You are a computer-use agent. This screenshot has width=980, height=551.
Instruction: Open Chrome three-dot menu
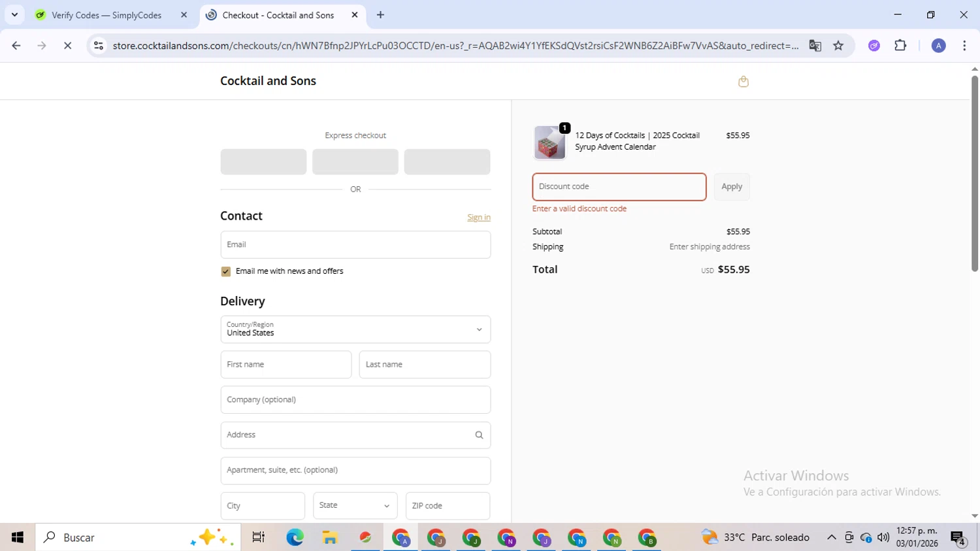pyautogui.click(x=964, y=46)
